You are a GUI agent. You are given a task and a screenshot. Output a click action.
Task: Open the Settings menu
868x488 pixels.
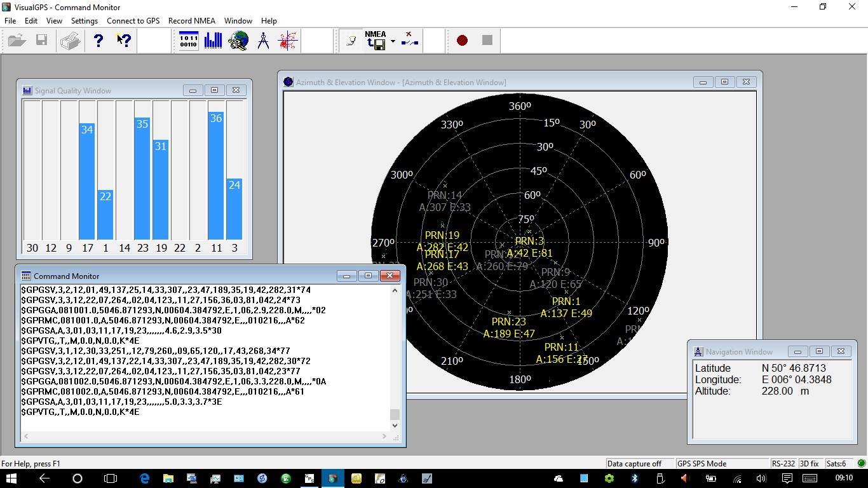(85, 21)
